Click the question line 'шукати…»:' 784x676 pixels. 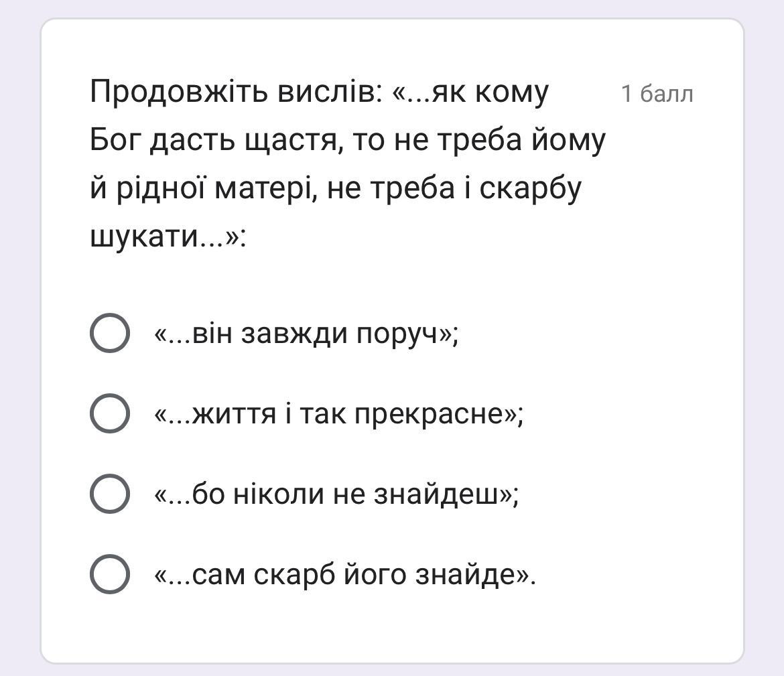coord(168,236)
